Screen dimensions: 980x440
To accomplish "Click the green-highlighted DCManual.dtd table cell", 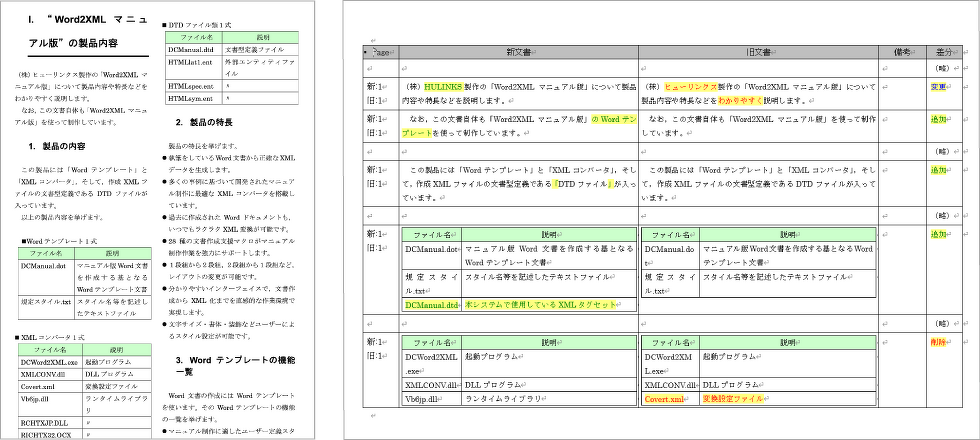I will (431, 305).
